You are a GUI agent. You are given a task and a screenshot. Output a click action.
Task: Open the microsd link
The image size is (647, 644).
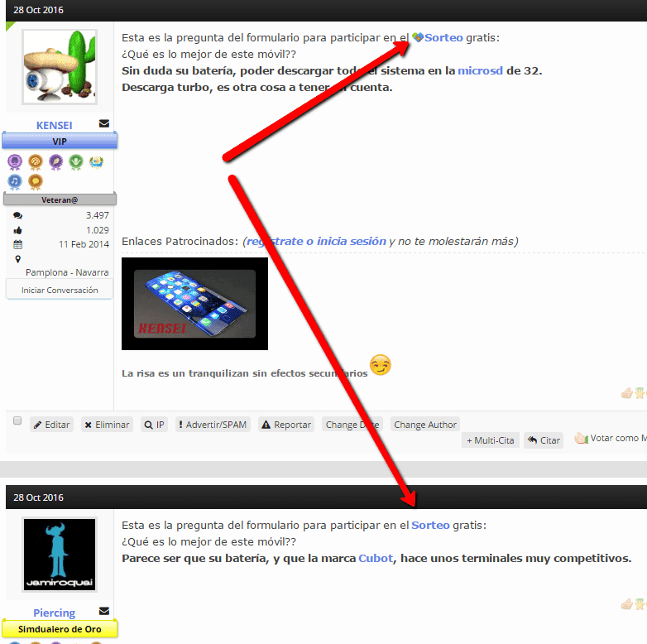[481, 70]
